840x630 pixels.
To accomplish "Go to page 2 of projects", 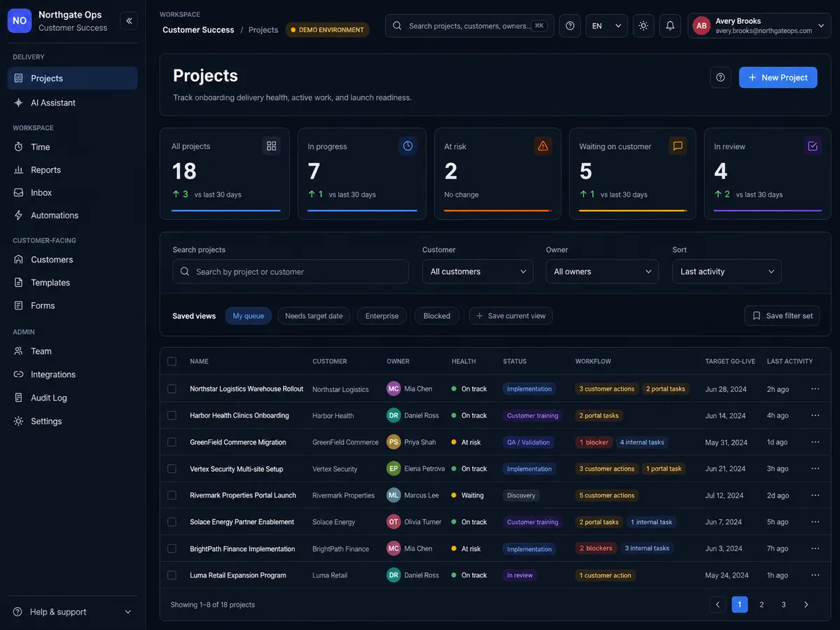I will click(762, 604).
